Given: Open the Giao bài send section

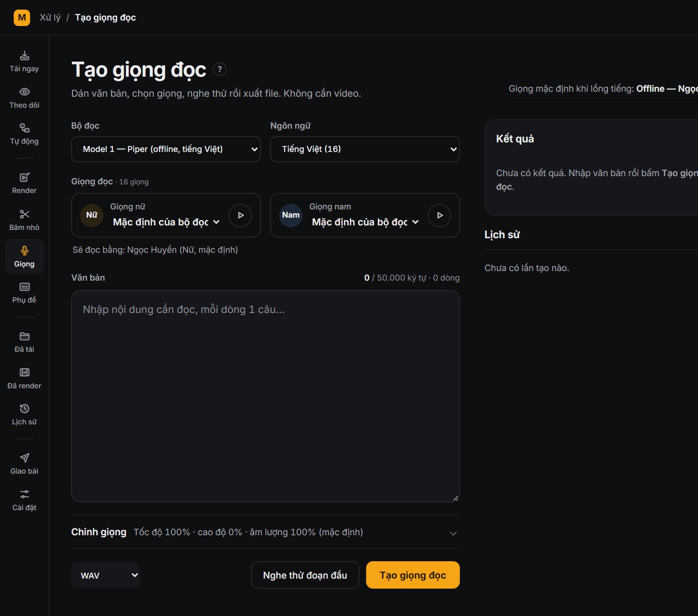Looking at the screenshot, I should click(24, 464).
